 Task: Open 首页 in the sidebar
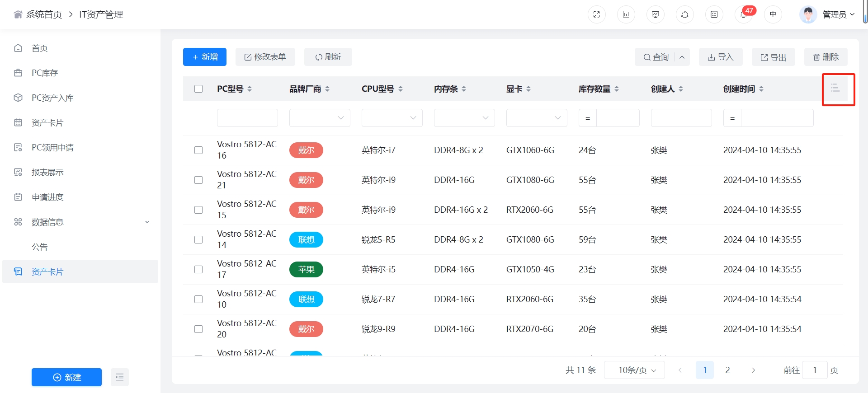tap(80, 48)
